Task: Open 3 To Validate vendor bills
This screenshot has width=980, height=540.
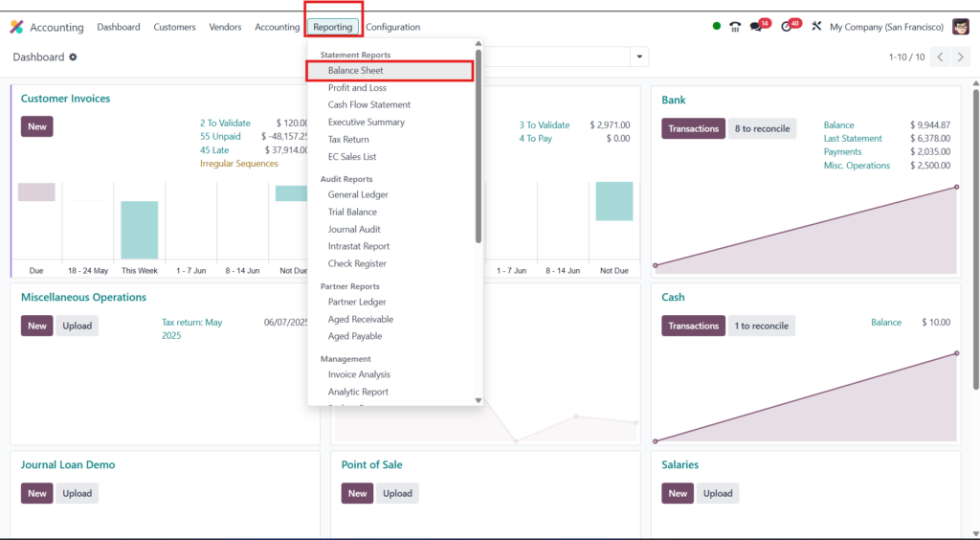Action: pos(545,125)
